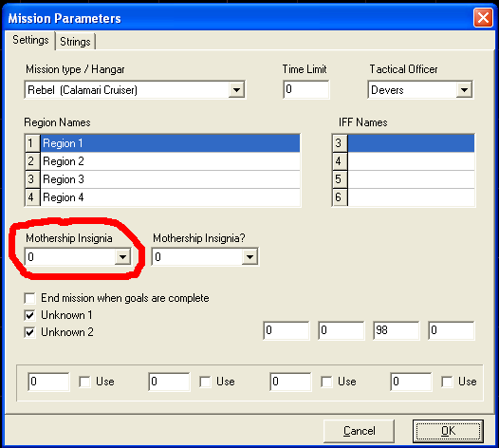Enable End mission when goals are complete
This screenshot has height=448, width=499.
tap(30, 298)
